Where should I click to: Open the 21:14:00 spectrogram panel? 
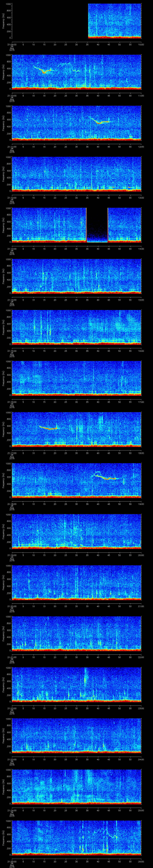(76, 276)
